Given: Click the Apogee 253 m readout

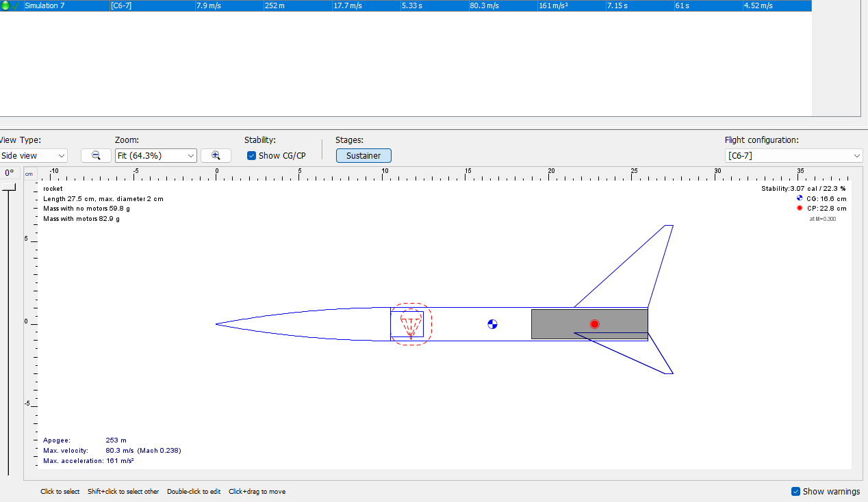Looking at the screenshot, I should [85, 440].
